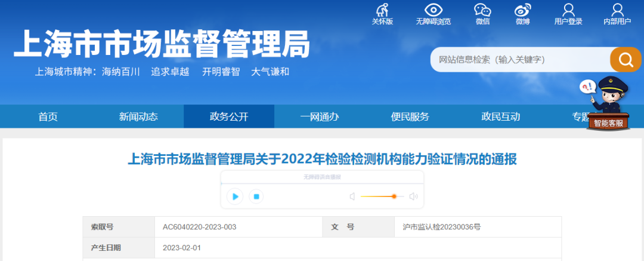This screenshot has height=261, width=644.
Task: Select document number 沪市监认检20230036号
Action: coord(442,227)
